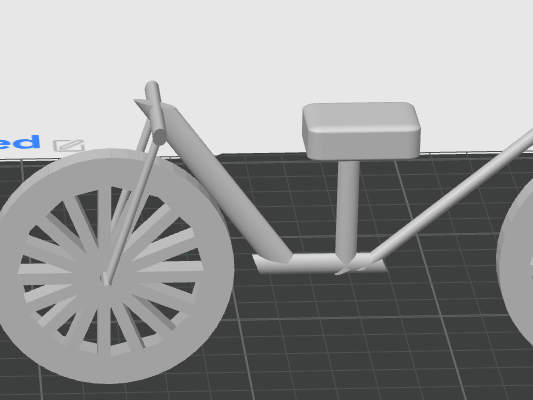Select the bicycle seat in the 3D view
This screenshot has height=400, width=533.
[x=361, y=131]
